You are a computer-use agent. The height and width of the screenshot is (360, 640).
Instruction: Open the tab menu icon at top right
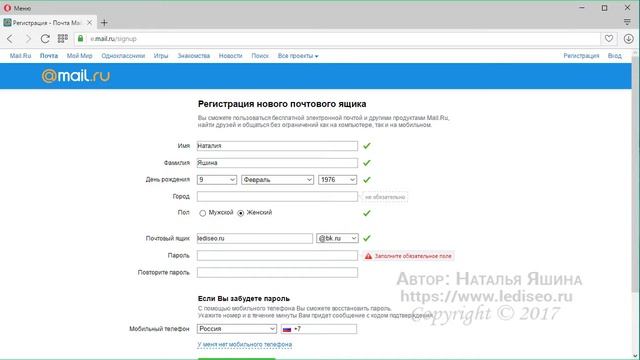pyautogui.click(x=627, y=22)
